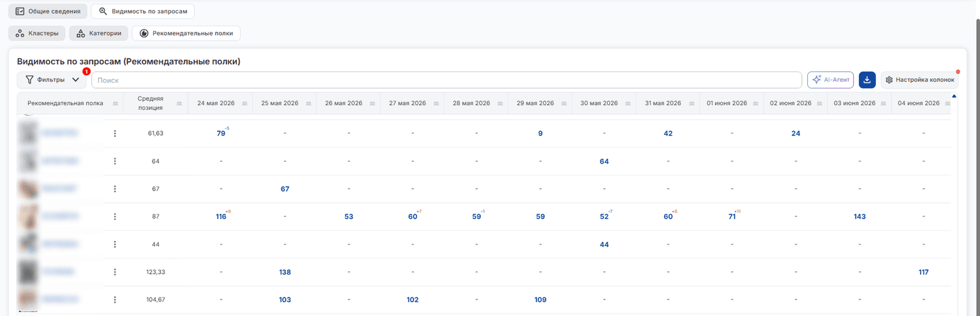980x316 pixels.
Task: Select the Категории tab
Action: [99, 33]
